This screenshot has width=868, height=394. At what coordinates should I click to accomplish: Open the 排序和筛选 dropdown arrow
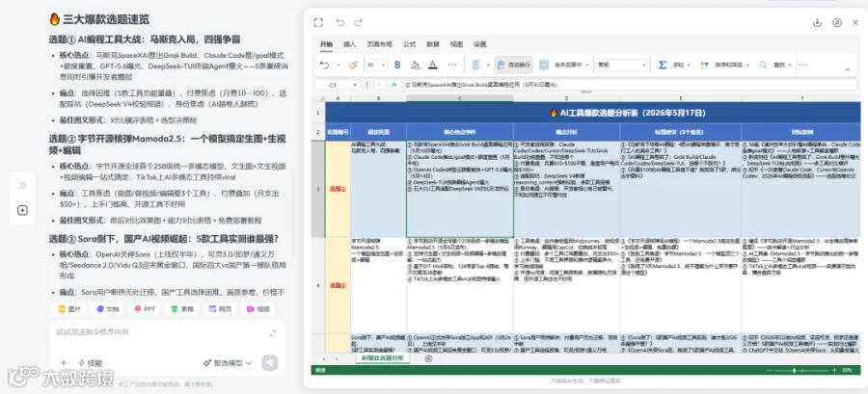click(x=746, y=66)
